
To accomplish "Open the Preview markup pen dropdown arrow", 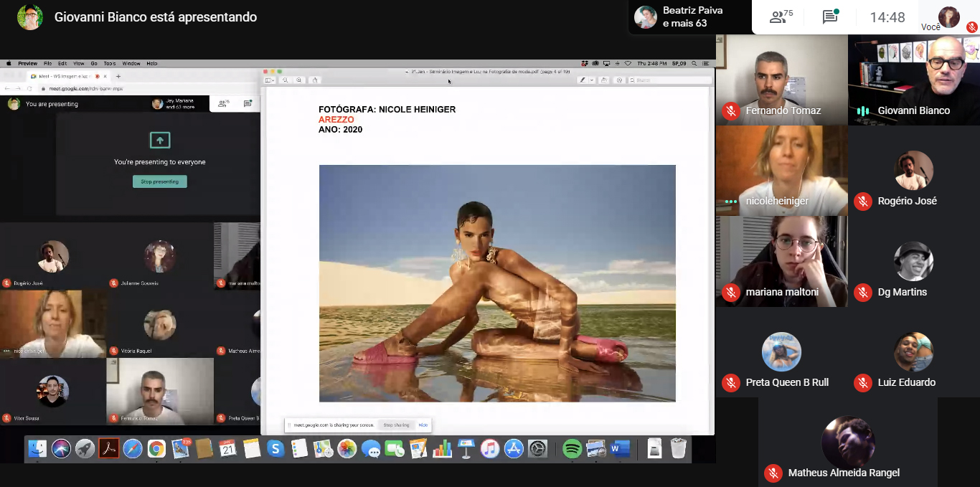I will [591, 80].
